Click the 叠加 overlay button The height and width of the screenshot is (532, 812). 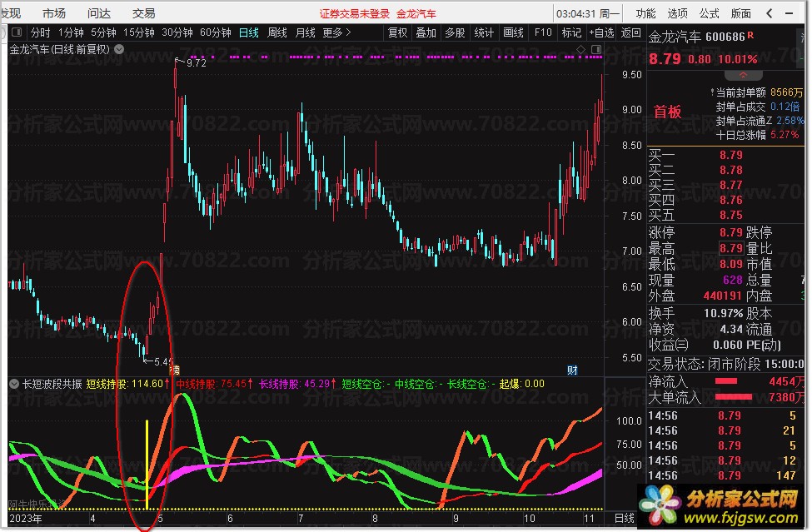[426, 32]
